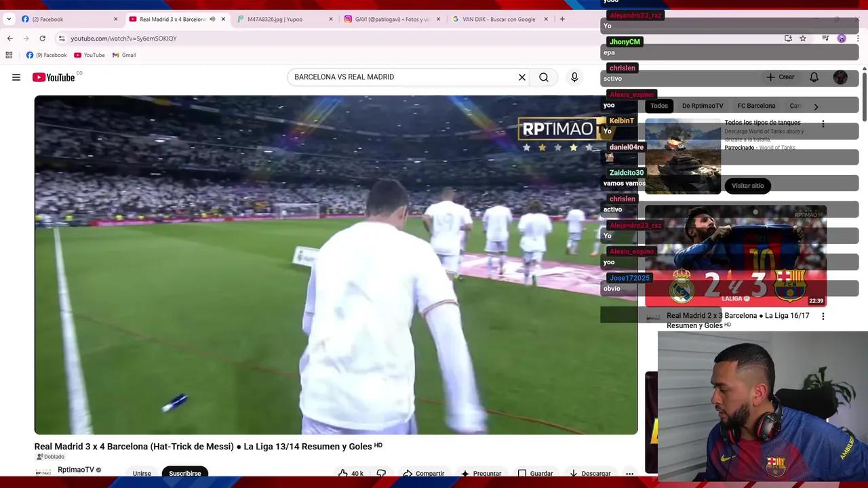Click the Visitar sitio ad button

[x=747, y=186]
